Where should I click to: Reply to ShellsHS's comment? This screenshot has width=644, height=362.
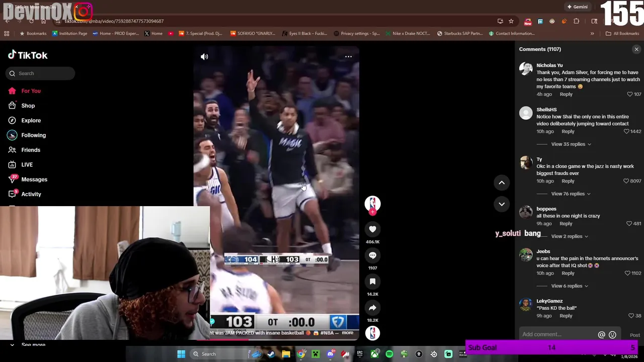coord(568,132)
